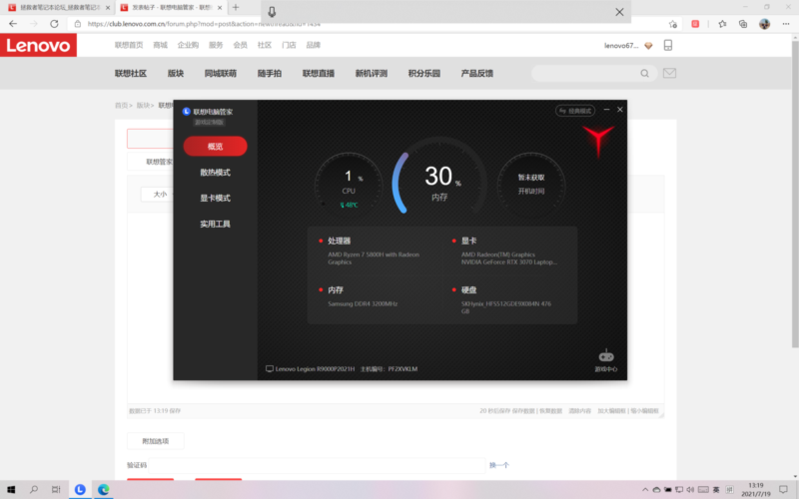Switch to the 显卡模式 tab
This screenshot has height=499, width=799.
tap(215, 198)
